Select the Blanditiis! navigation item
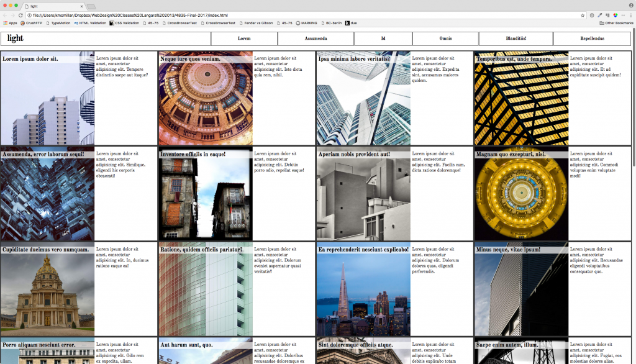This screenshot has height=364, width=636. tap(516, 39)
